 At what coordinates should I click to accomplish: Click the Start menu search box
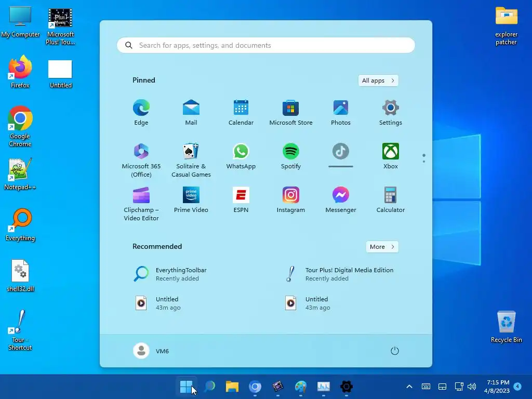[266, 45]
